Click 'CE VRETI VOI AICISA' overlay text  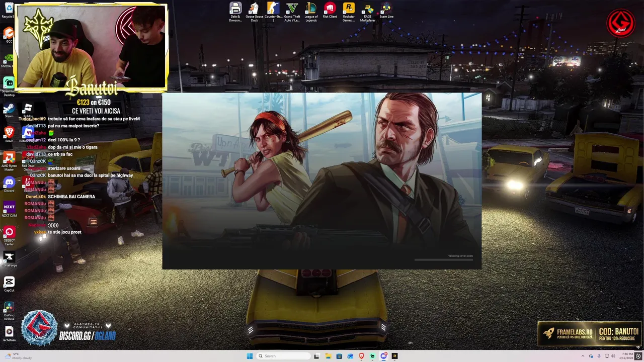click(x=96, y=111)
